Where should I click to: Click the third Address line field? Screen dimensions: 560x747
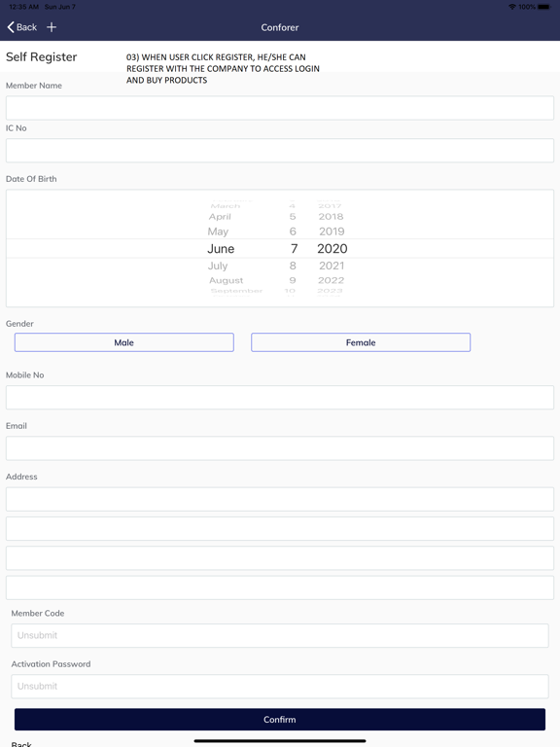(x=280, y=558)
